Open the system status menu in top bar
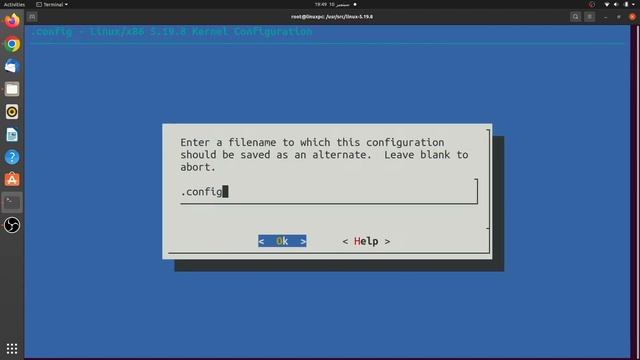Image resolution: width=640 pixels, height=360 pixels. click(620, 4)
